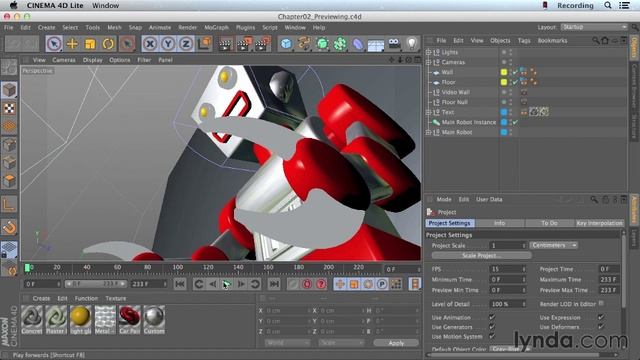The width and height of the screenshot is (640, 360).
Task: Play animation forwards
Action: click(x=227, y=284)
